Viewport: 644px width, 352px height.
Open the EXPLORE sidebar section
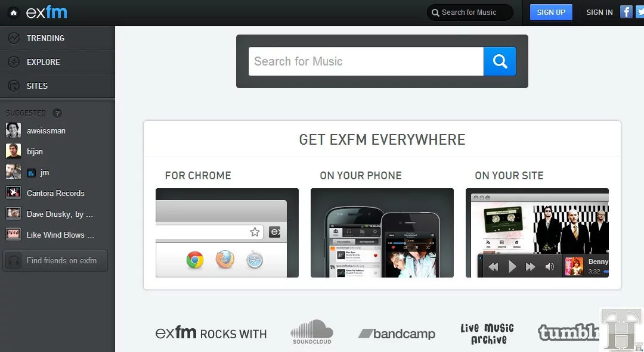tap(57, 62)
